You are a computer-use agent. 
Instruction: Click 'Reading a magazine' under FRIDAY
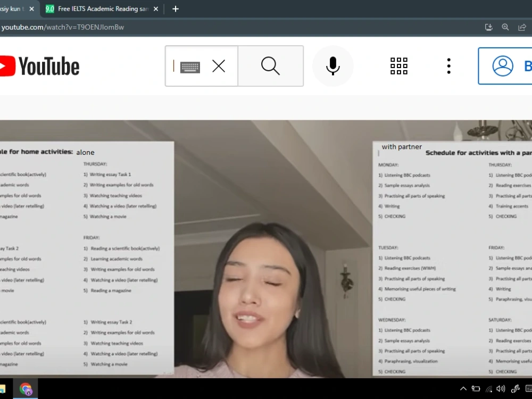111,290
